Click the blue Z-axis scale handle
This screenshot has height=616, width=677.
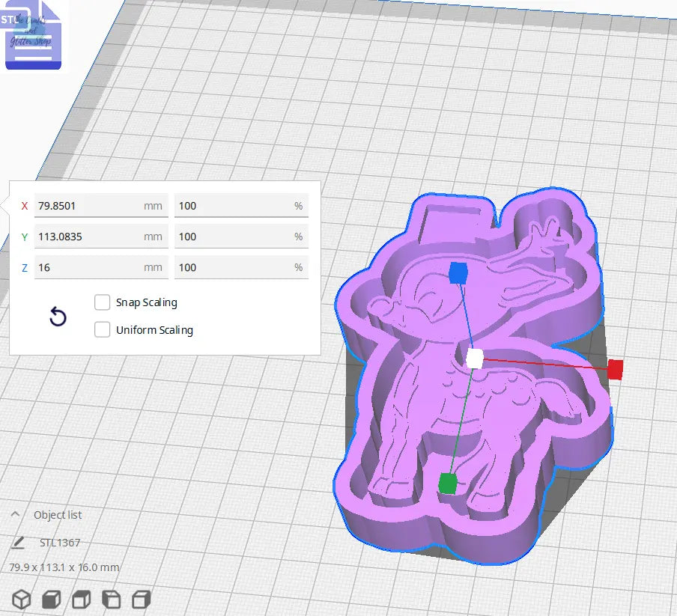(x=459, y=274)
